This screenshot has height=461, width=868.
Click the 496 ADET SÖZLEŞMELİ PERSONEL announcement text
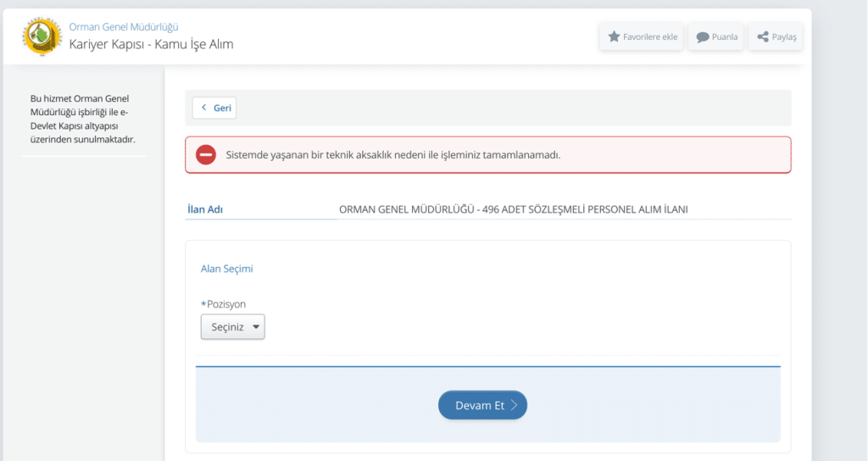coord(513,209)
